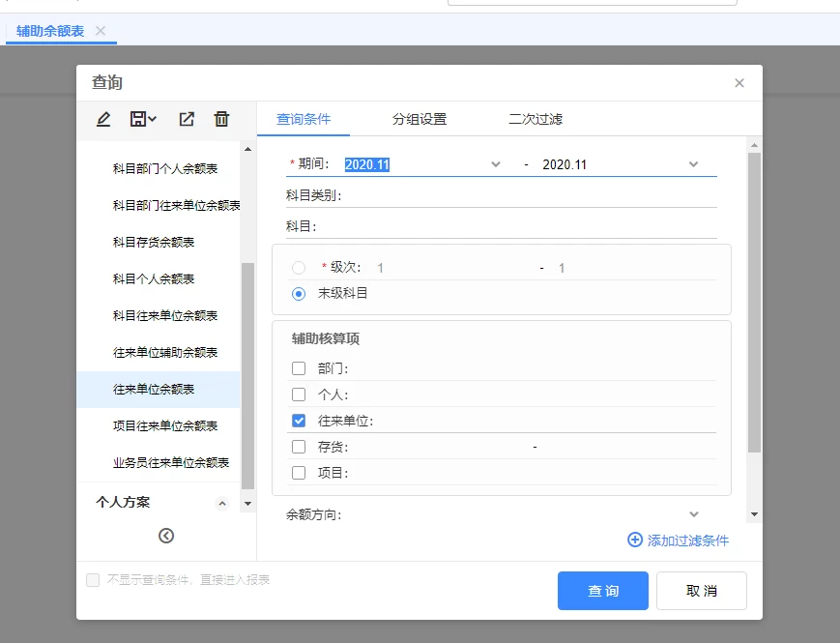Image resolution: width=840 pixels, height=643 pixels.
Task: Open the end period dropdown arrow
Action: pyautogui.click(x=693, y=164)
